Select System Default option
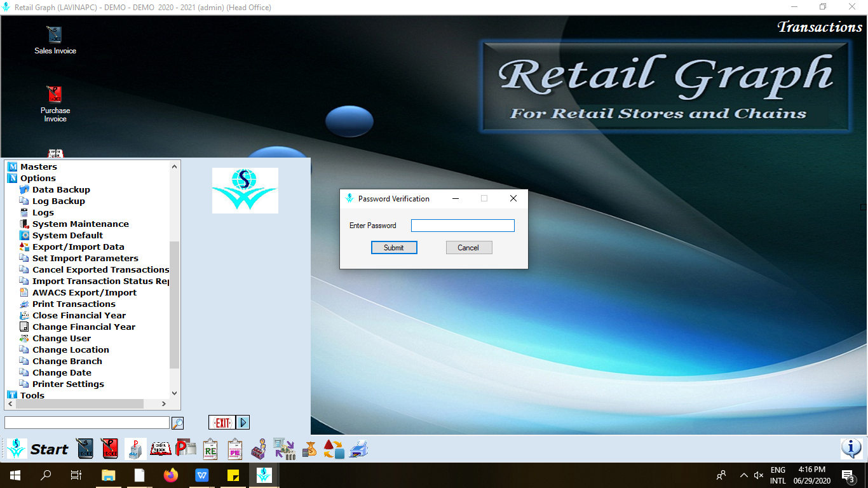Viewport: 868px width, 488px height. (x=67, y=235)
